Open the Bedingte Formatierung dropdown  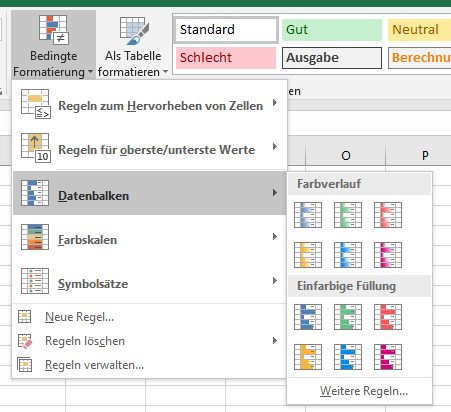tap(53, 45)
